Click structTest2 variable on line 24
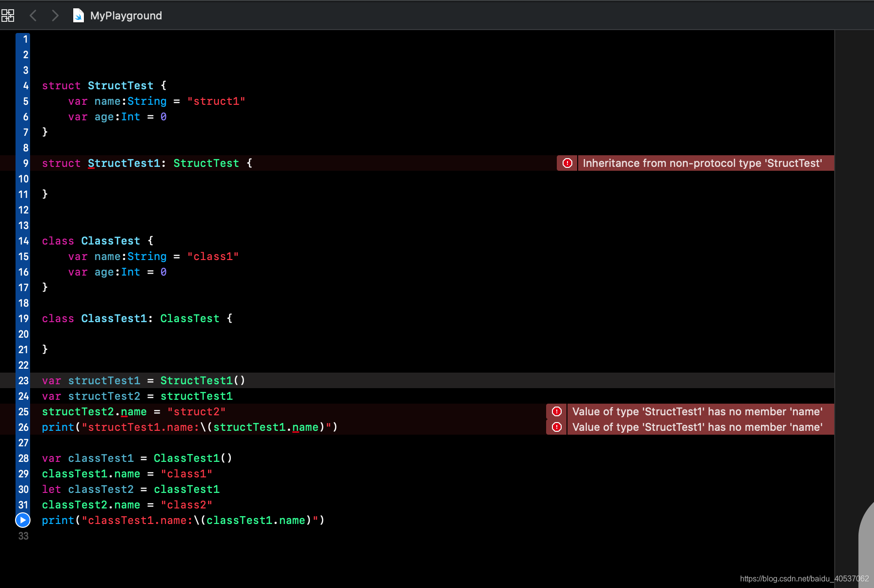 point(104,396)
